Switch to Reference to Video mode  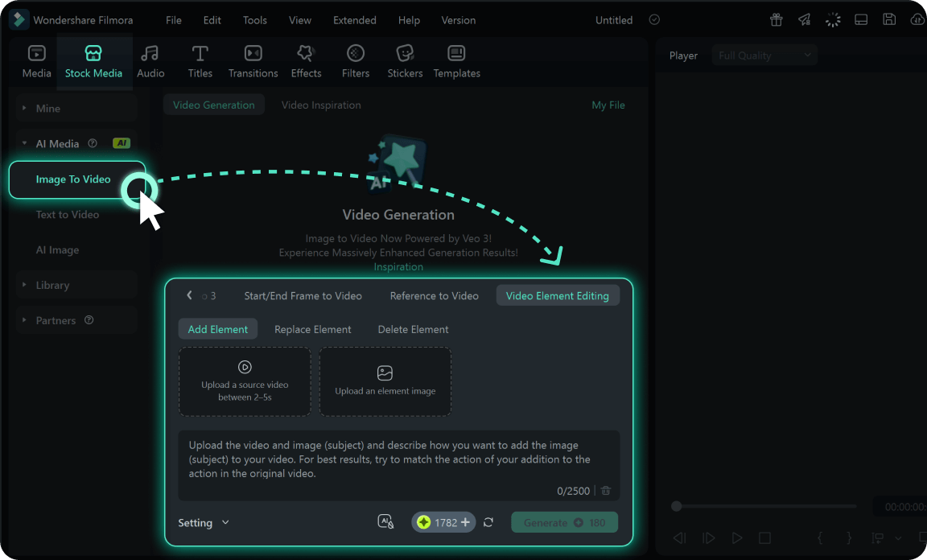(x=434, y=295)
